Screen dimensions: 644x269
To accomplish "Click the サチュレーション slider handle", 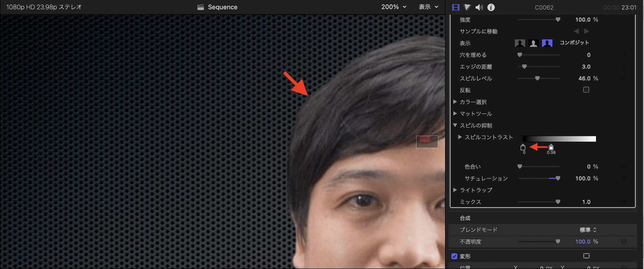I will 558,178.
